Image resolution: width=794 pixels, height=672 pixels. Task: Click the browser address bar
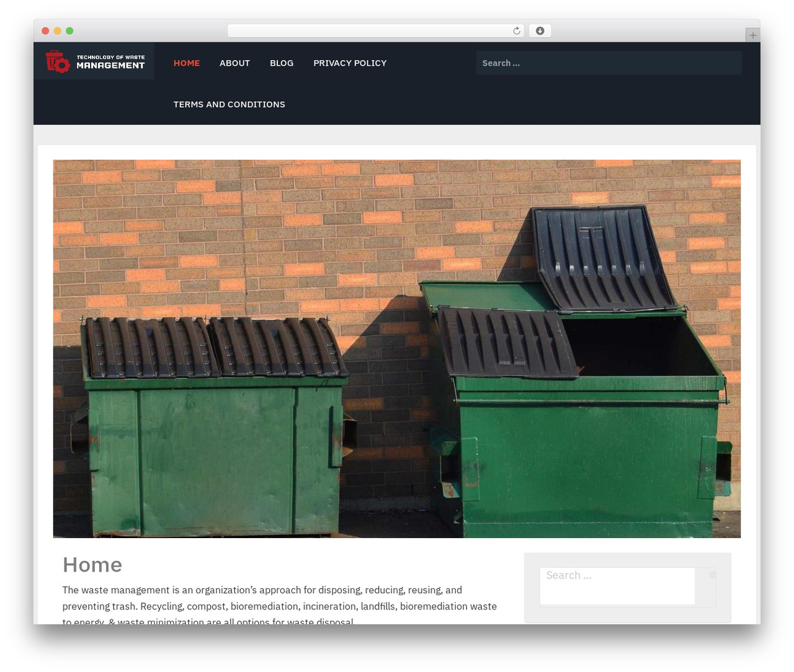(x=375, y=31)
